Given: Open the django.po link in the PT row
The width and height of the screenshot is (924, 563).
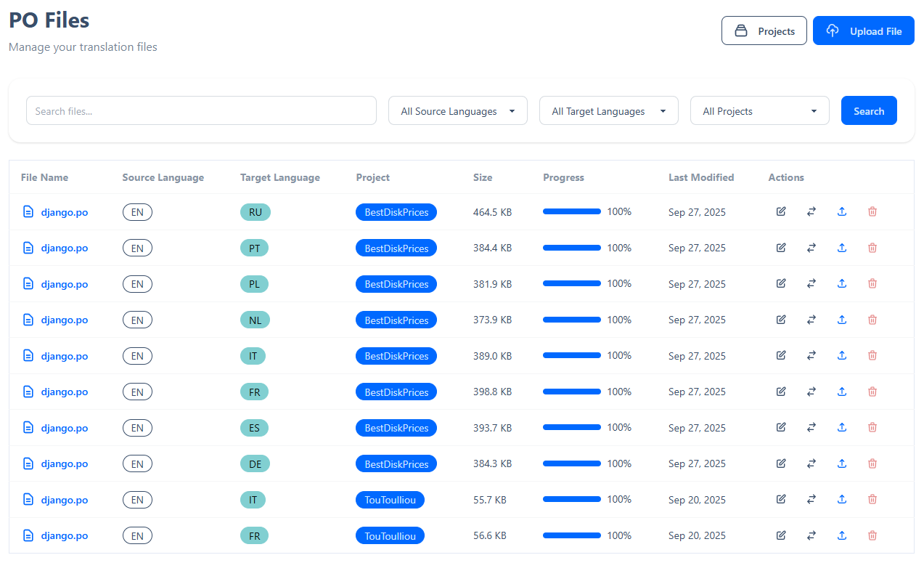Looking at the screenshot, I should 65,248.
